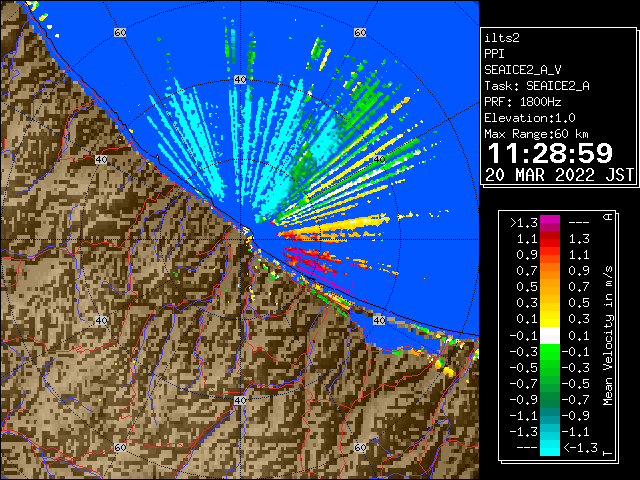
Task: Select the yellow band in the velocity scale
Action: tap(550, 319)
